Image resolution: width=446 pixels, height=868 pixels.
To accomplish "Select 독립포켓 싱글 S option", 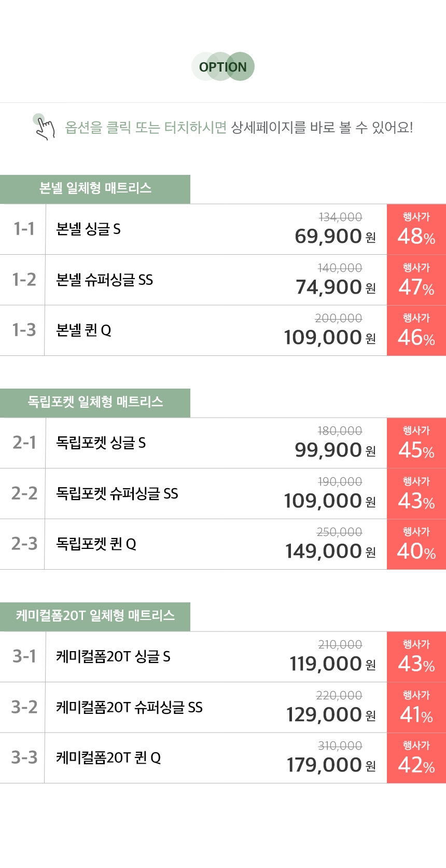I will pyautogui.click(x=101, y=443).
